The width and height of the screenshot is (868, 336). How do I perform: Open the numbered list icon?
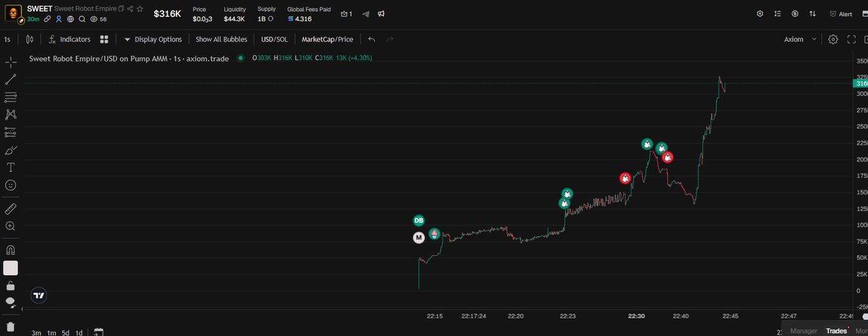point(778,14)
